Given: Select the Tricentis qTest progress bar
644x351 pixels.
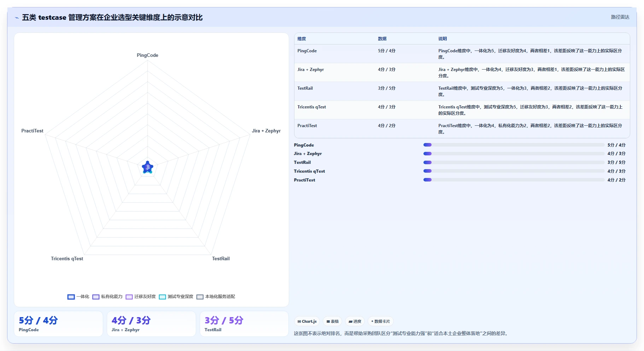Looking at the screenshot, I should 514,171.
